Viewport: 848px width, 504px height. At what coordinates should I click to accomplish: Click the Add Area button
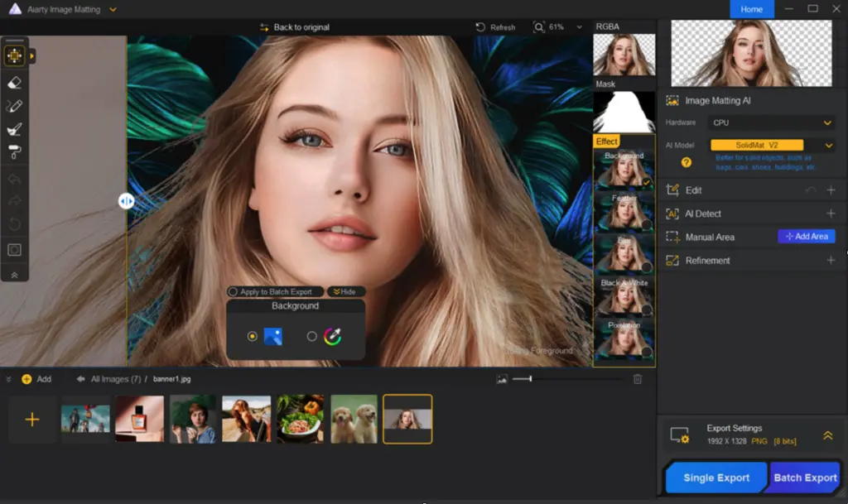click(x=806, y=237)
